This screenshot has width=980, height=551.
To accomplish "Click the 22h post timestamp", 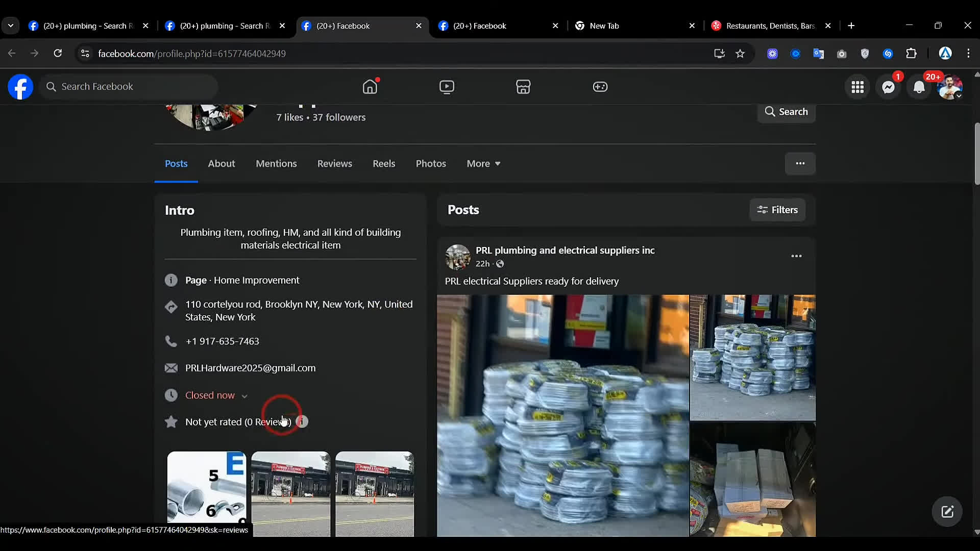I will pyautogui.click(x=482, y=264).
